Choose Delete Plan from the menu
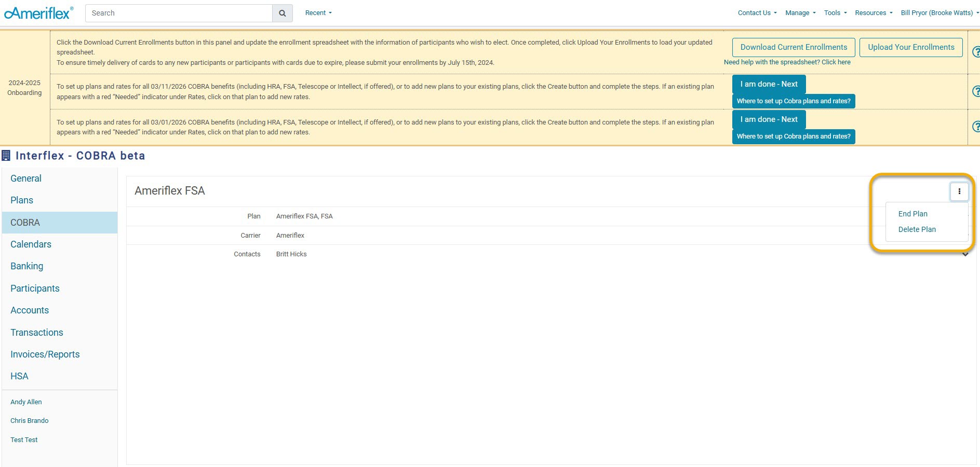This screenshot has width=980, height=467. (917, 229)
